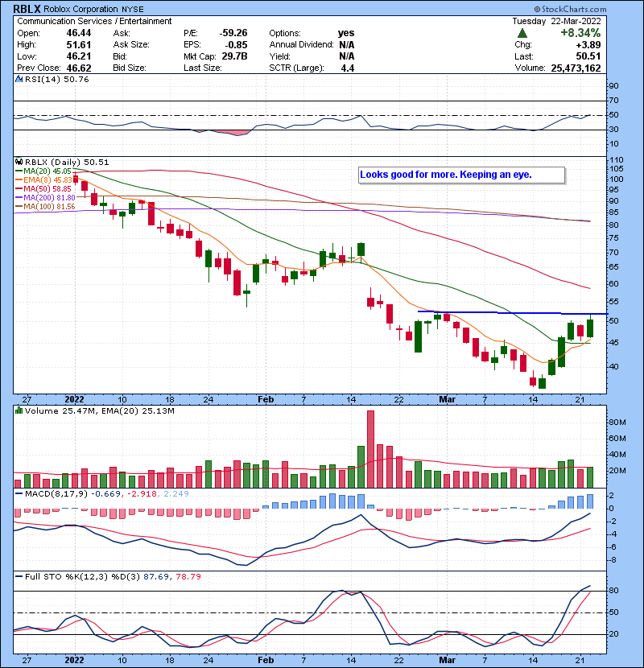
Task: Select the MACD signal value -2.918
Action: click(x=142, y=494)
